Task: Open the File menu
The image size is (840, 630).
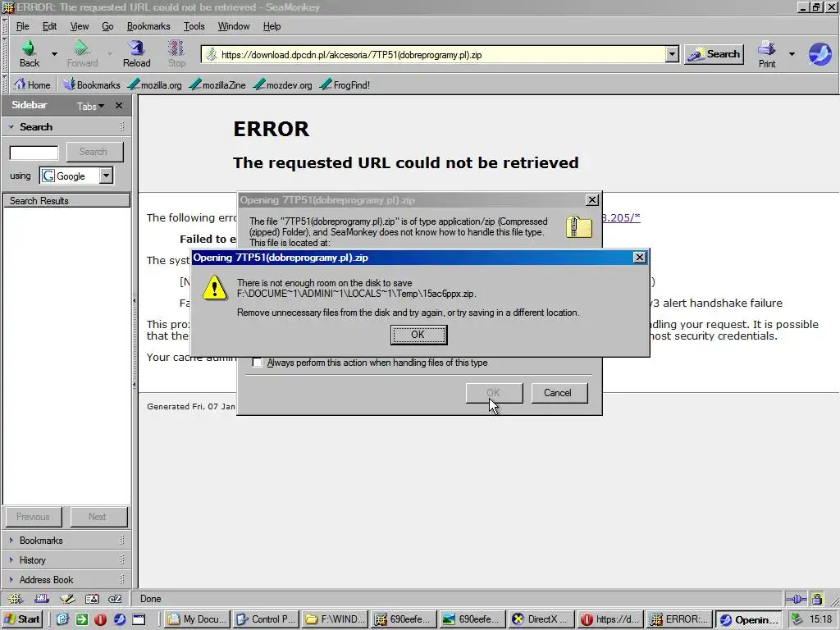Action: coord(22,26)
